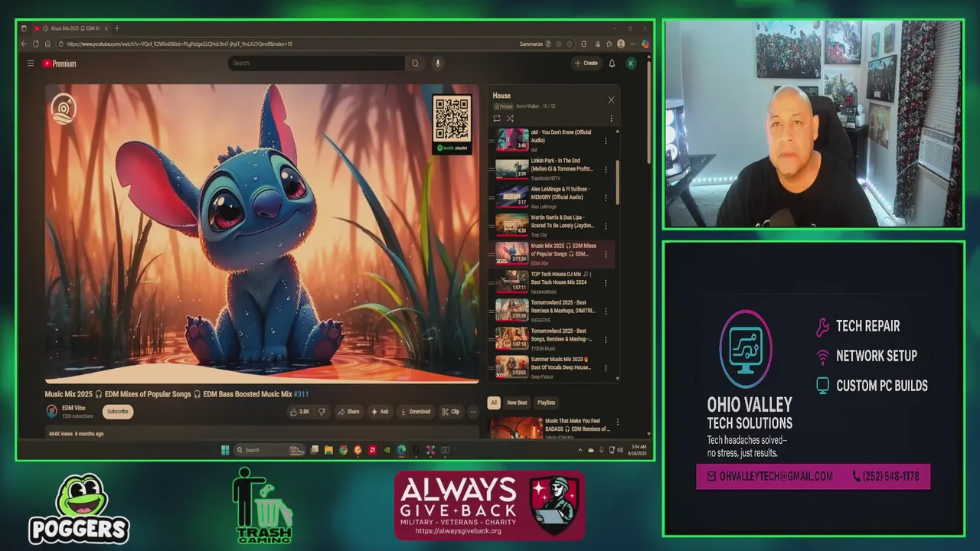
Task: Select the All filter chip
Action: click(494, 403)
